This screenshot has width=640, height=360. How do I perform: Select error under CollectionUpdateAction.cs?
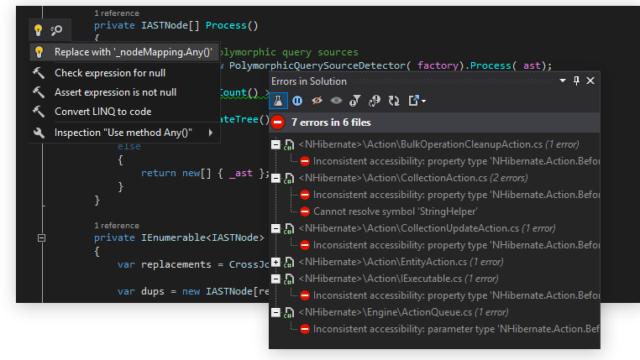coord(456,245)
